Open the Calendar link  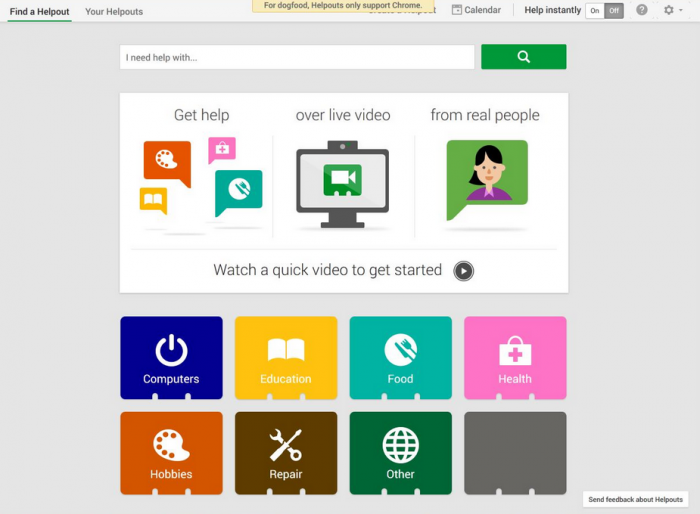coord(476,10)
